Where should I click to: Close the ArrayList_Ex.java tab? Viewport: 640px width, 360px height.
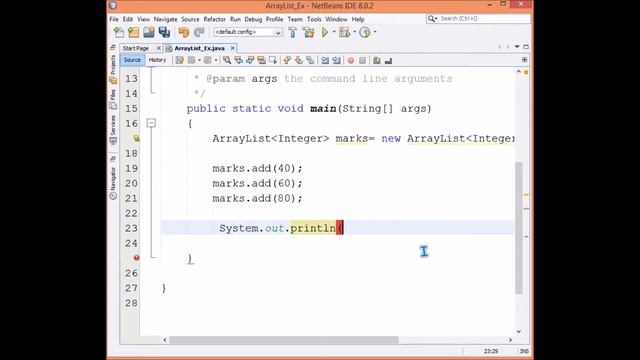point(233,48)
